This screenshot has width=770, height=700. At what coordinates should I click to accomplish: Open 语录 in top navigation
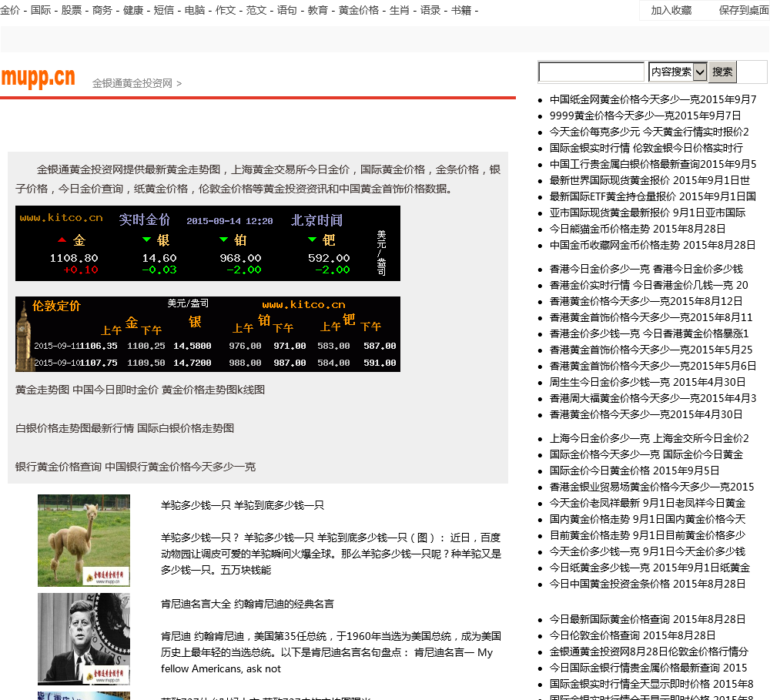430,10
